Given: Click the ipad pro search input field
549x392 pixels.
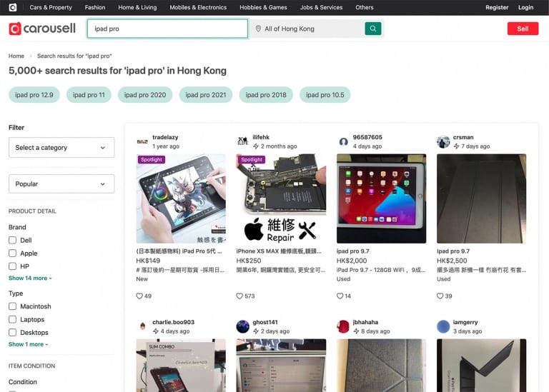Looking at the screenshot, I should click(167, 29).
